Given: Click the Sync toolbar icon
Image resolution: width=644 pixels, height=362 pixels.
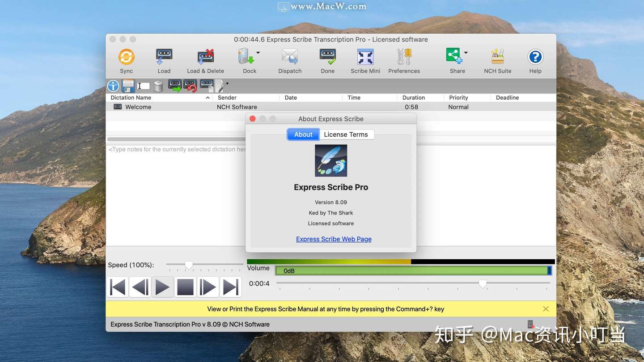Looking at the screenshot, I should [126, 57].
